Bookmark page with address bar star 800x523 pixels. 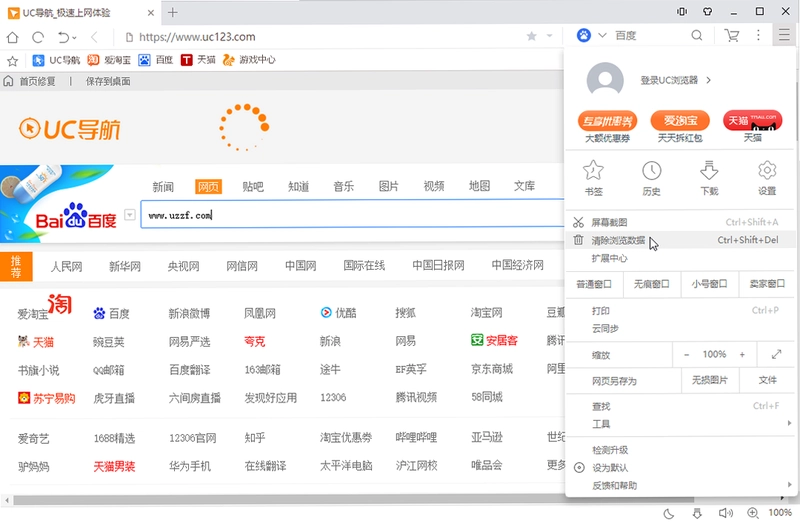[x=532, y=36]
